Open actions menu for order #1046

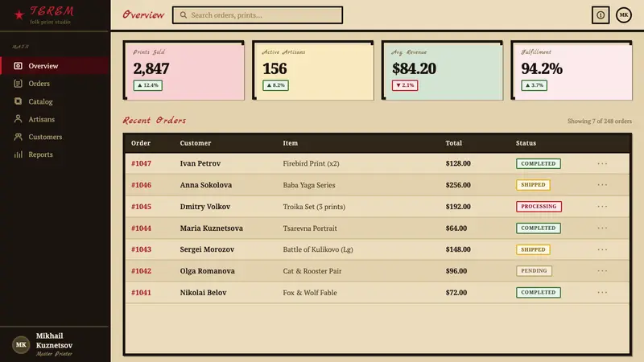602,185
